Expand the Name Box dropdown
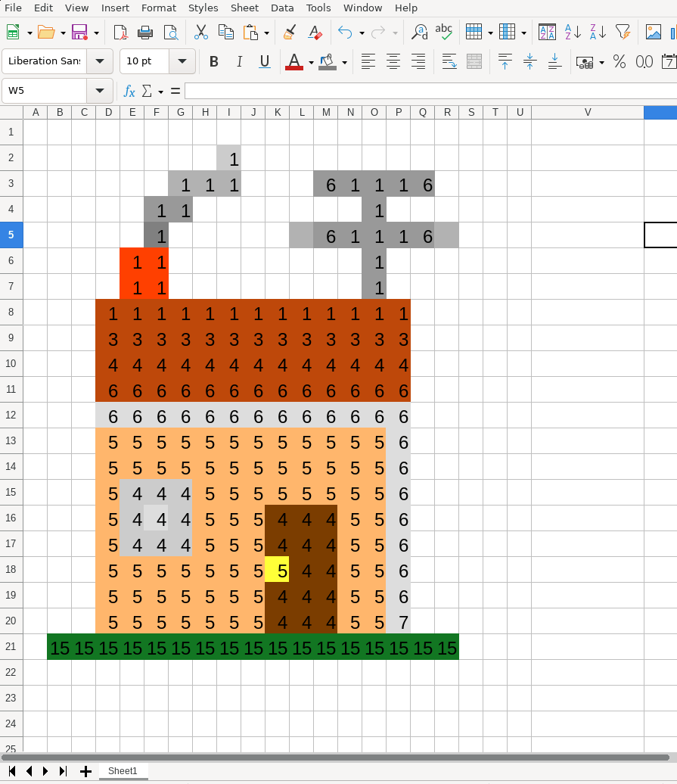This screenshot has height=784, width=677. click(100, 91)
